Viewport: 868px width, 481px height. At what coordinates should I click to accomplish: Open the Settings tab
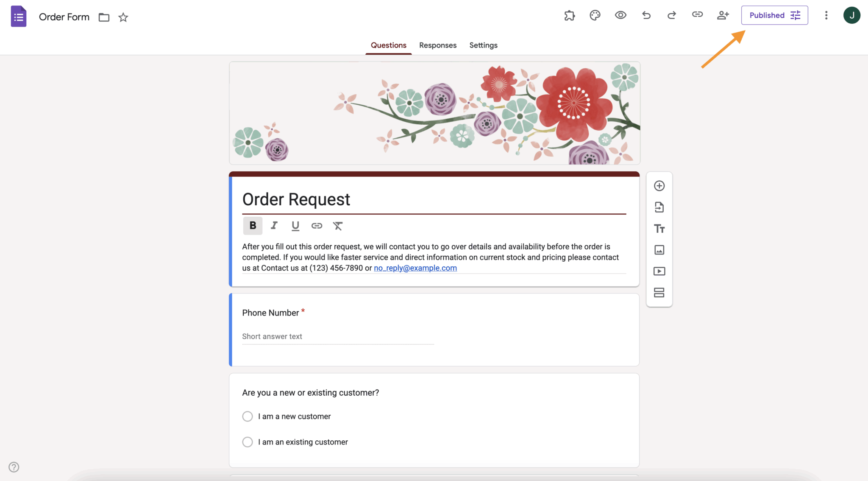pyautogui.click(x=483, y=45)
